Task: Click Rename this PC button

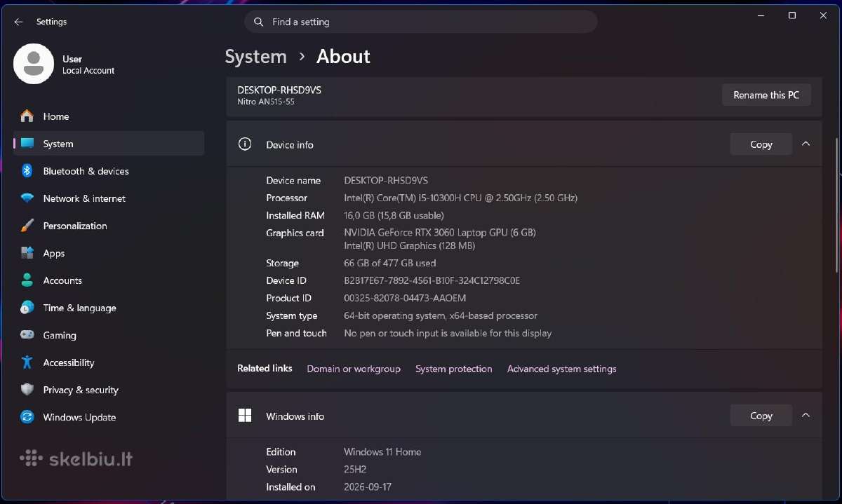Action: pyautogui.click(x=766, y=95)
